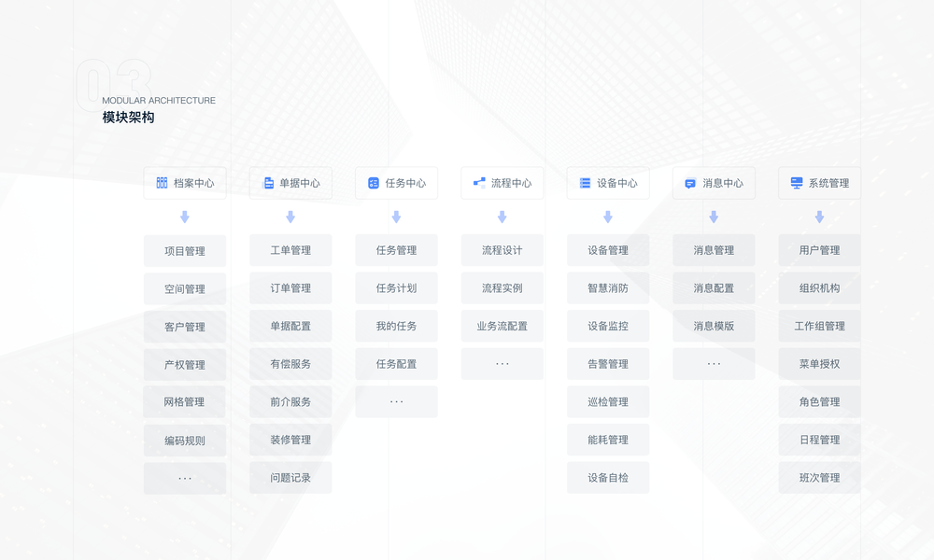Select the 业务流配置 item

click(502, 326)
